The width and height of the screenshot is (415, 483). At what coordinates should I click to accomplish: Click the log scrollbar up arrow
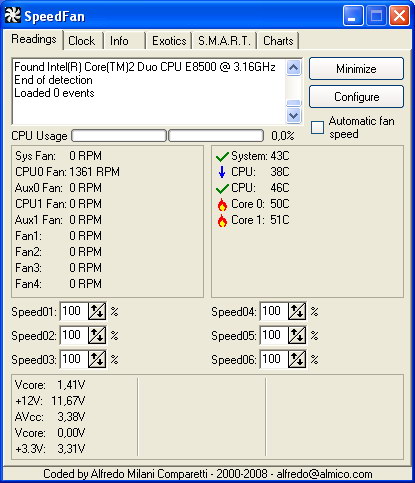pyautogui.click(x=293, y=68)
